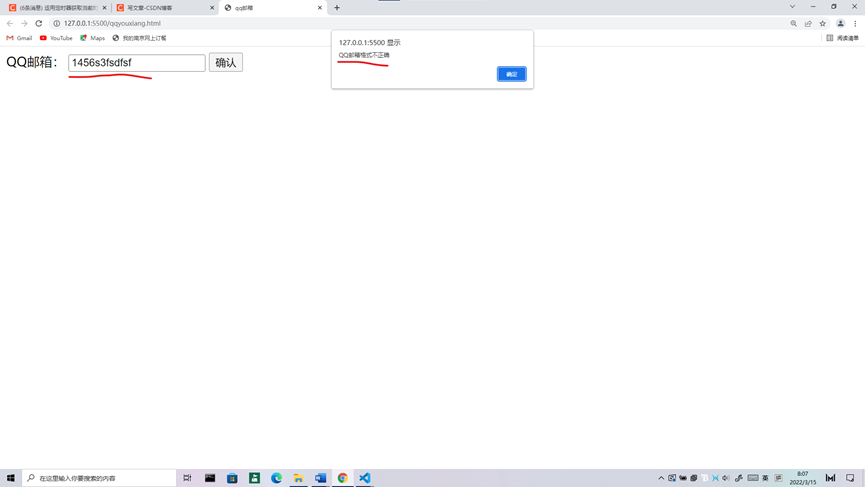Go forward using browser forward arrow

24,23
